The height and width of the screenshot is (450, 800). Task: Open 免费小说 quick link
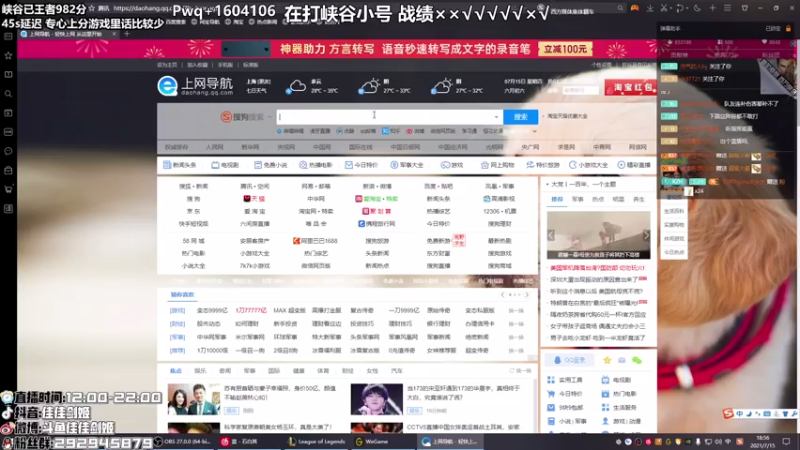(271, 165)
